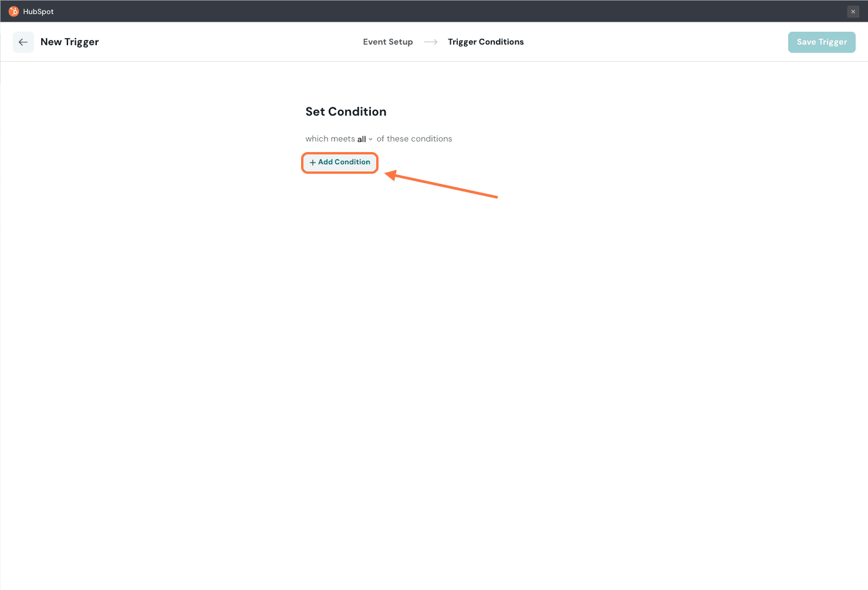Click the HubSpot sprocket logo icon
This screenshot has height=590, width=868.
(13, 12)
